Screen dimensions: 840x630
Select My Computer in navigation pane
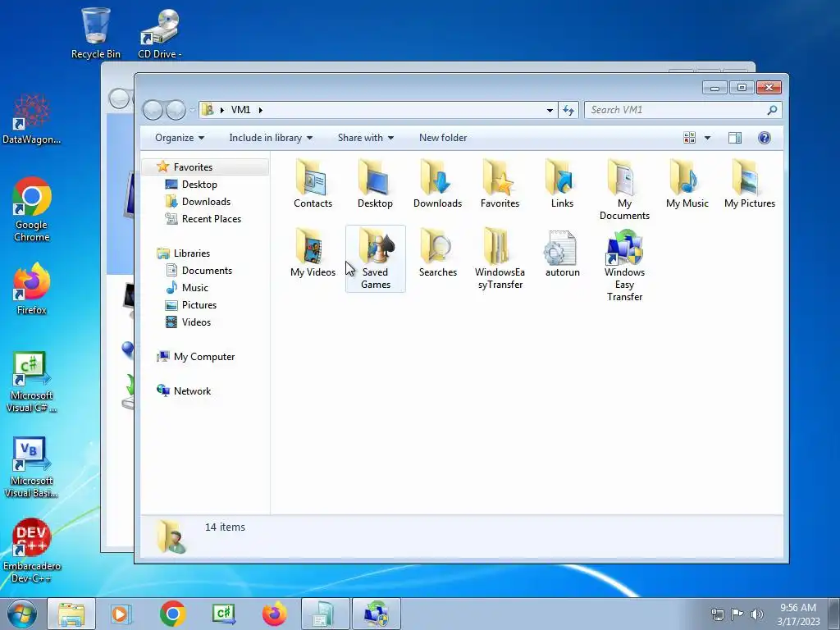point(203,357)
